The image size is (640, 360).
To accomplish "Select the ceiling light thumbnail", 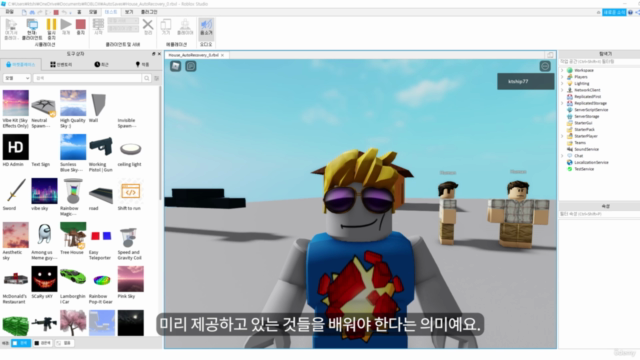I will tap(131, 147).
